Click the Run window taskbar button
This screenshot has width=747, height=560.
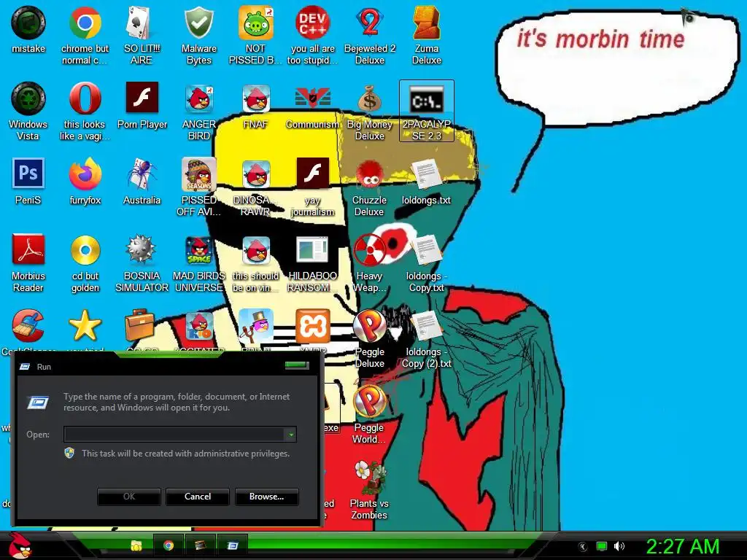point(233,545)
